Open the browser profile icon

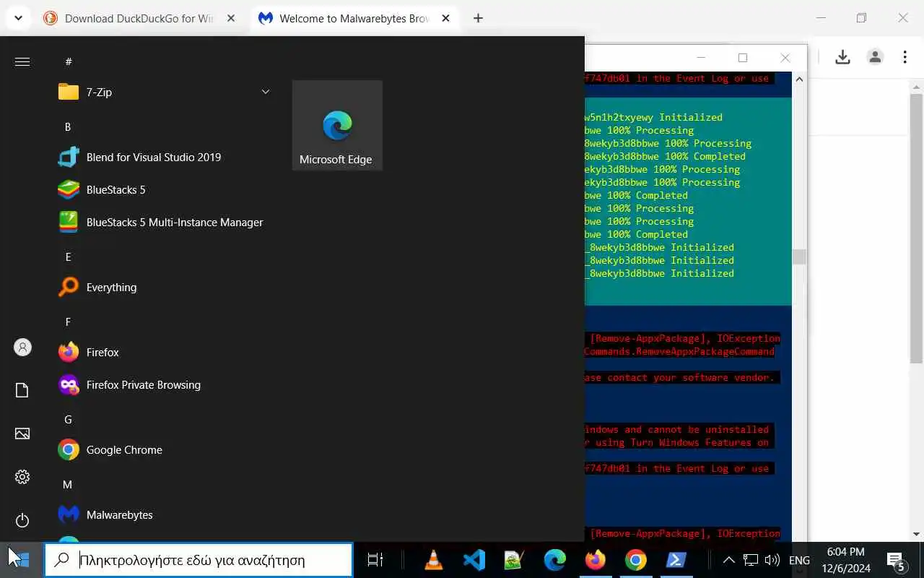[x=875, y=57]
